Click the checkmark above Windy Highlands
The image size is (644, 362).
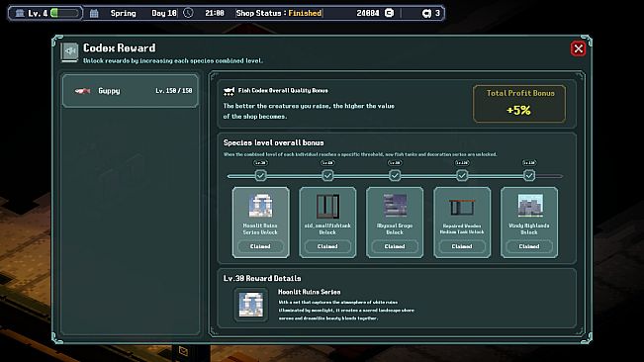[529, 176]
